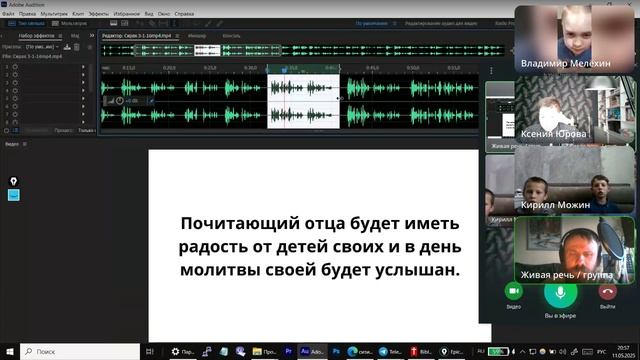Click the blue playhead marker on ruler
Screen dimensions: 640x360
[x=284, y=70]
